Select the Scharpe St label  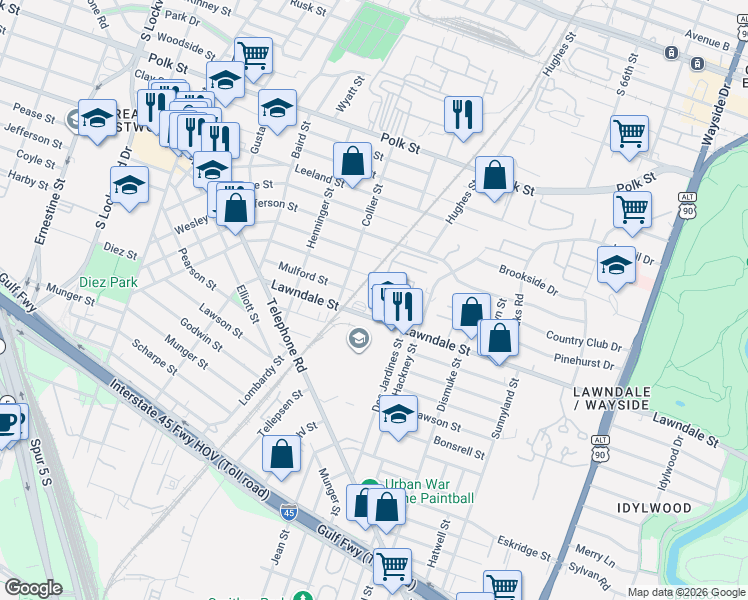154,357
